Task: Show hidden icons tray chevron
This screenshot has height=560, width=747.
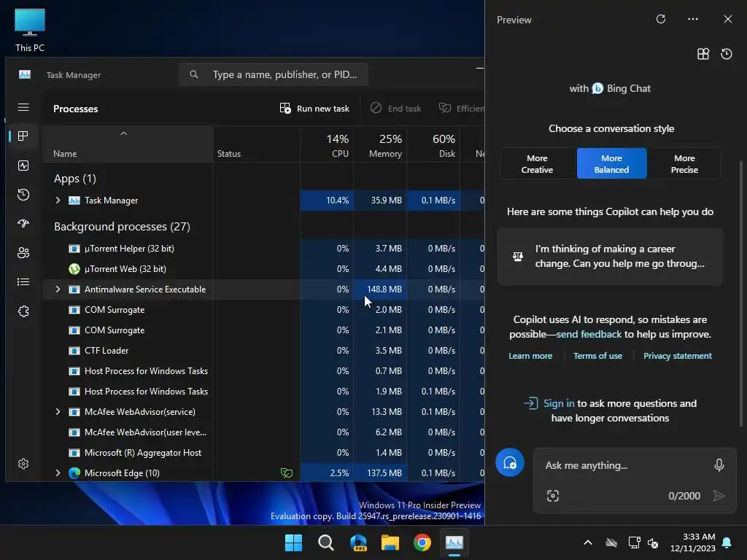Action: [x=588, y=542]
